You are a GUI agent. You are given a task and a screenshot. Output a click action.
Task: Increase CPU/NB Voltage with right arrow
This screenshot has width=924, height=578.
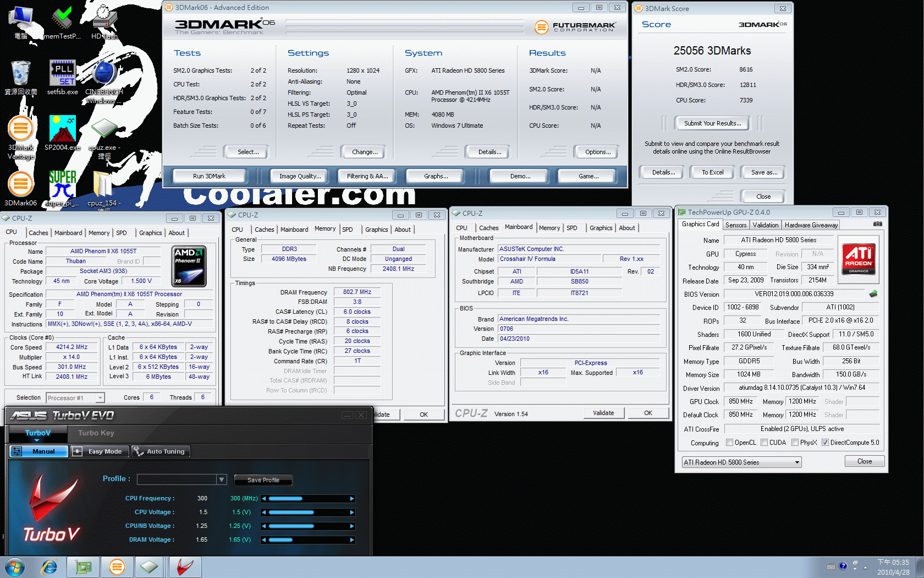click(x=352, y=526)
